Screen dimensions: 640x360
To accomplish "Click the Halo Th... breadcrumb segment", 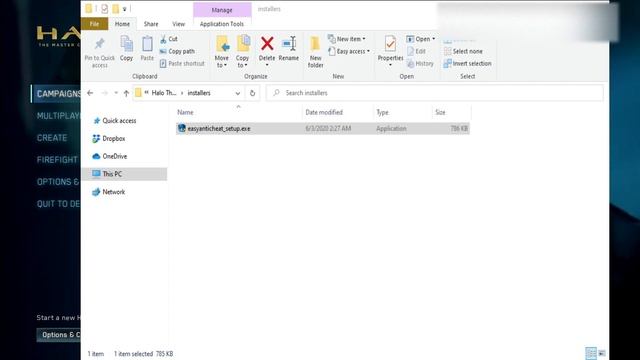I will pyautogui.click(x=164, y=93).
